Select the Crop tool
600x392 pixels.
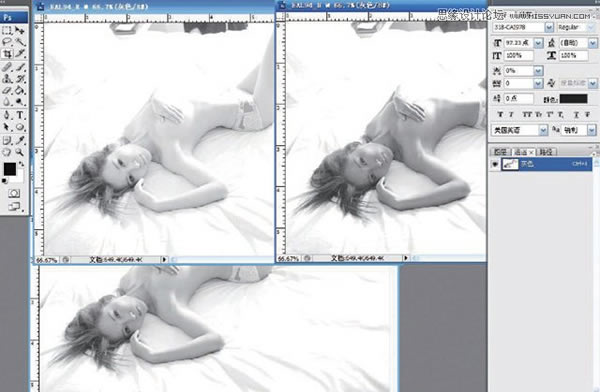click(x=7, y=54)
